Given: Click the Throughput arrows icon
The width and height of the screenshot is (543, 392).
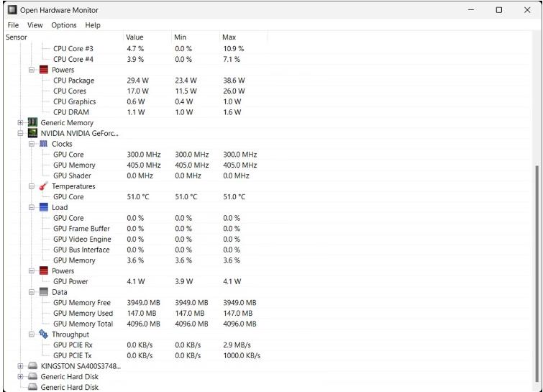Looking at the screenshot, I should coord(44,334).
